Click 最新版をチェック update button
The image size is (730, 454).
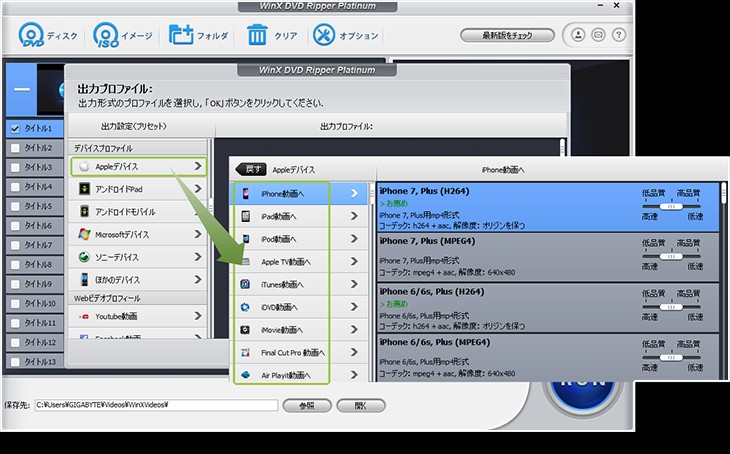(507, 35)
